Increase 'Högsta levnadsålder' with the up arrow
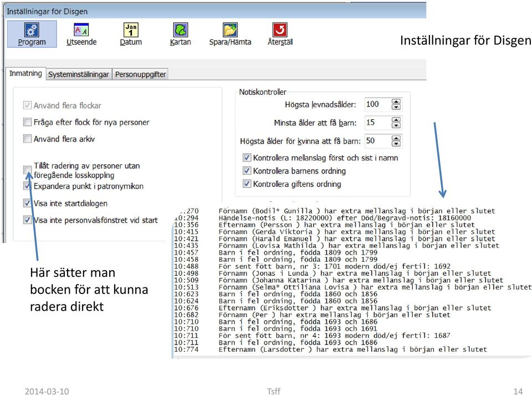Image resolution: width=532 pixels, height=395 pixels. pos(396,102)
